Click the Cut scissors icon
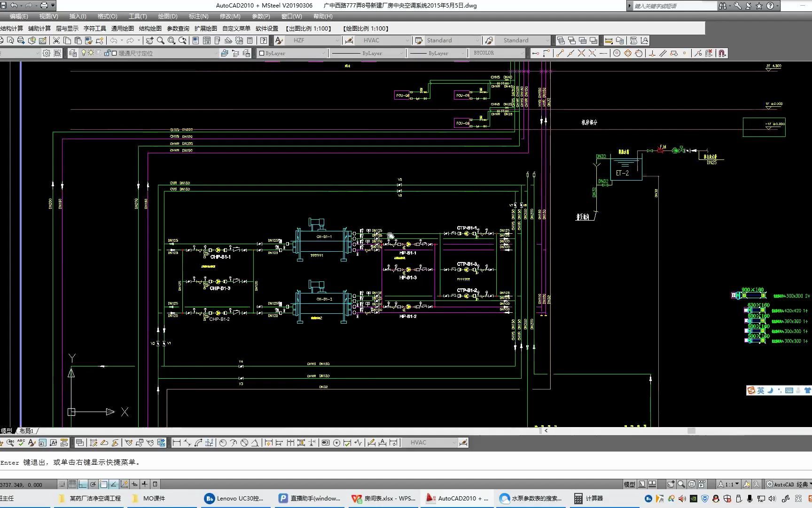 pyautogui.click(x=56, y=40)
